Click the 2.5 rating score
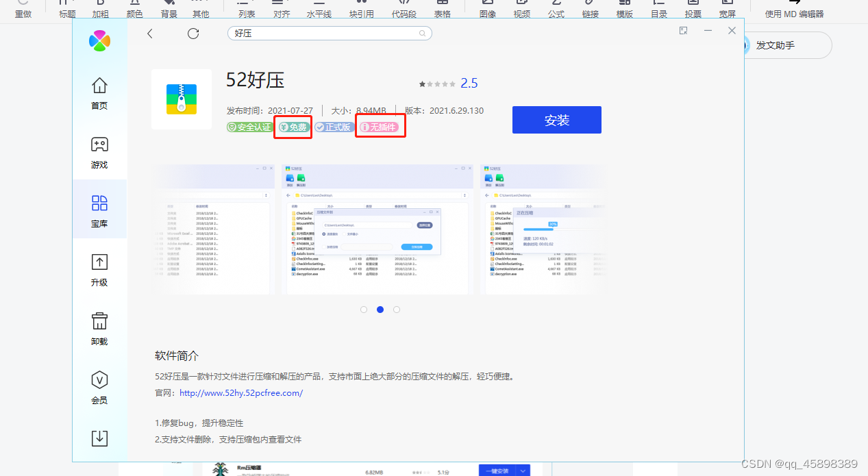Image resolution: width=868 pixels, height=476 pixels. click(469, 84)
